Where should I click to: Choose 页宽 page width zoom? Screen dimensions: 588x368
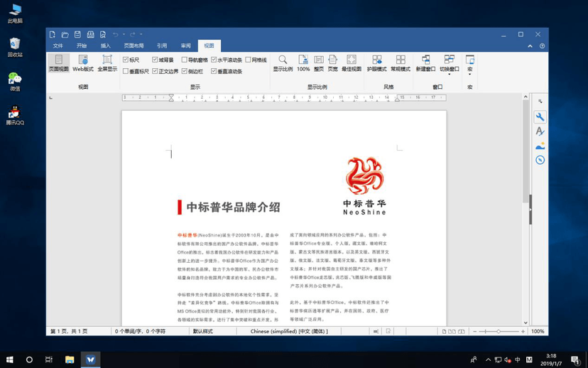tap(332, 63)
